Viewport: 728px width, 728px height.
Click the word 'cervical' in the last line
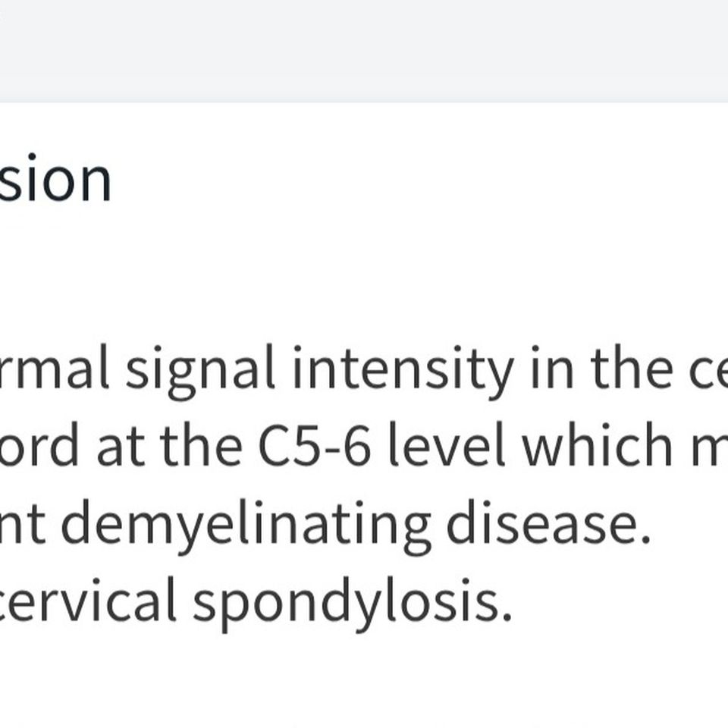(88, 599)
